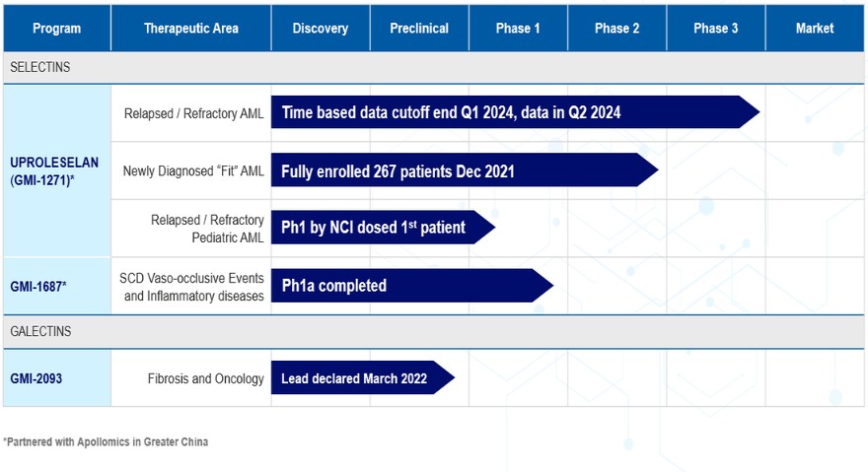Click the Discovery column header
Image resolution: width=868 pixels, height=472 pixels.
click(x=321, y=29)
